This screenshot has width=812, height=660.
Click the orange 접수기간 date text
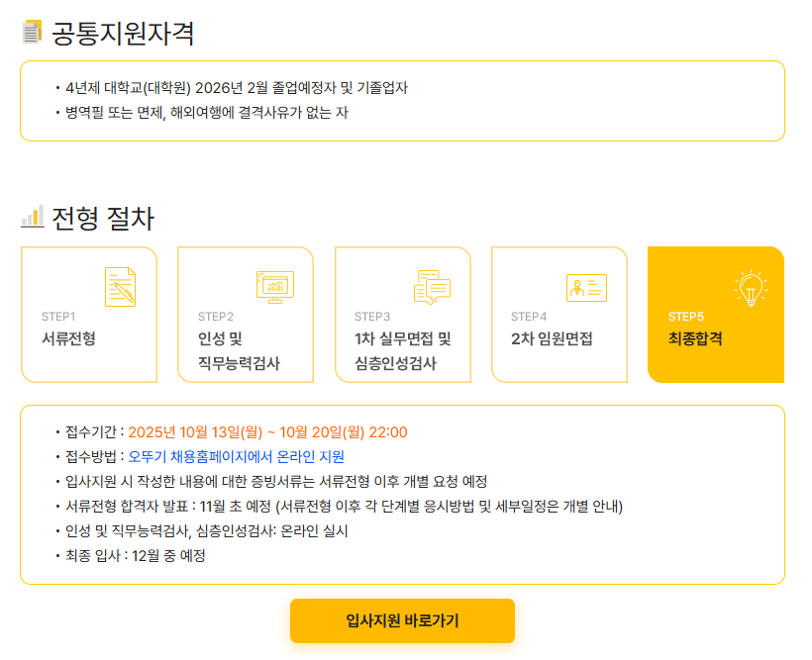tap(267, 432)
